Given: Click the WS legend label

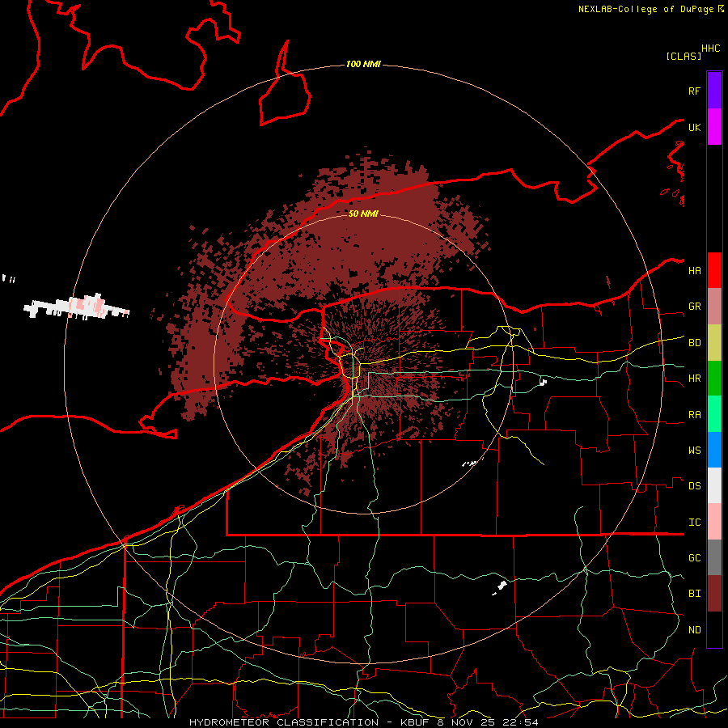Looking at the screenshot, I should click(694, 450).
